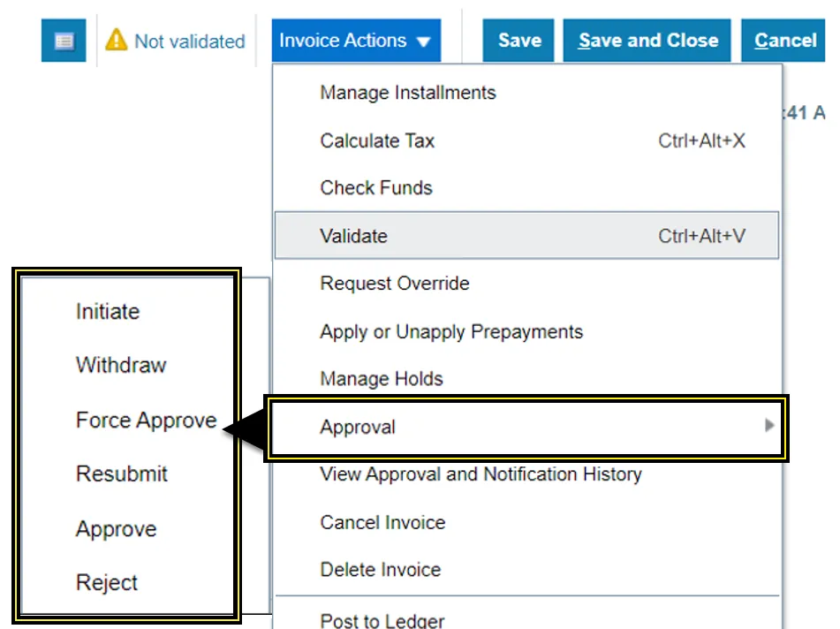Open Manage Holds from the menu

382,379
